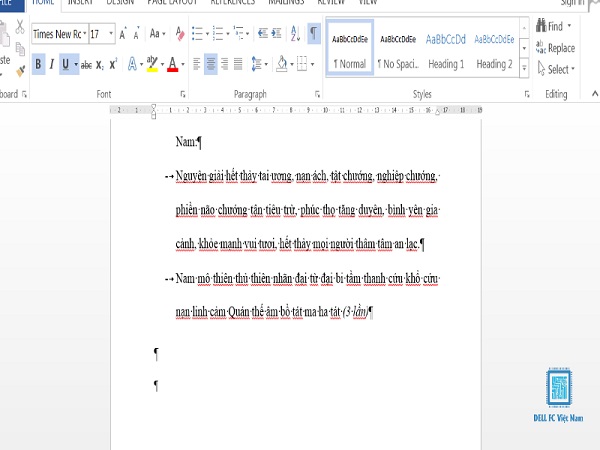Click the Replace icon
The image size is (600, 450).
pyautogui.click(x=541, y=47)
